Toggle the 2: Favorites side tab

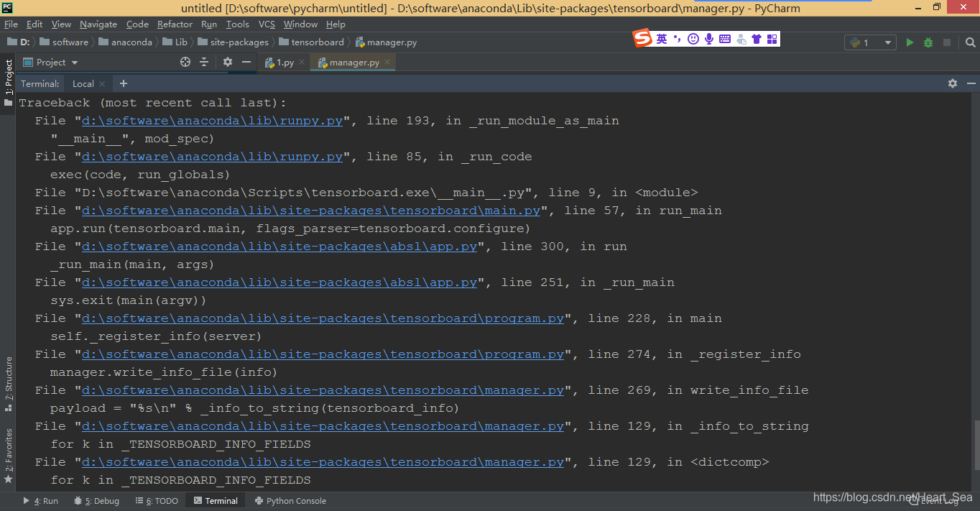(8, 455)
